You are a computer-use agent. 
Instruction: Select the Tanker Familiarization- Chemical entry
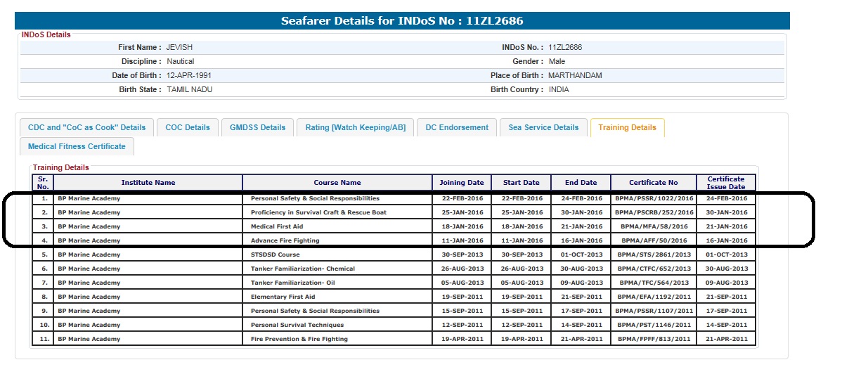tap(302, 269)
